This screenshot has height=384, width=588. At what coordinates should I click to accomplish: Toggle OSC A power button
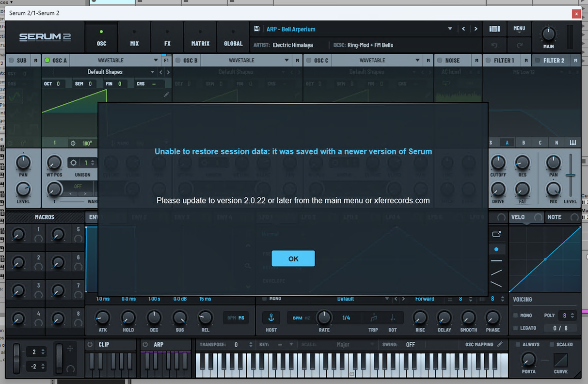pyautogui.click(x=47, y=61)
